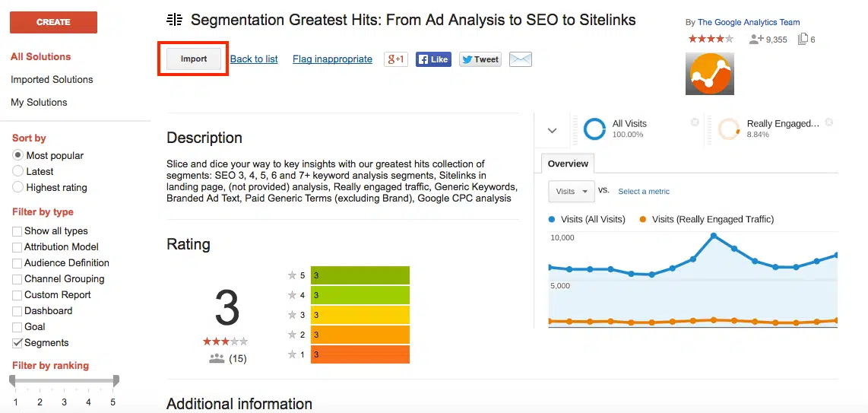Viewport: 868px width, 413px height.
Task: Click the Google Analytics team logo
Action: pos(709,74)
